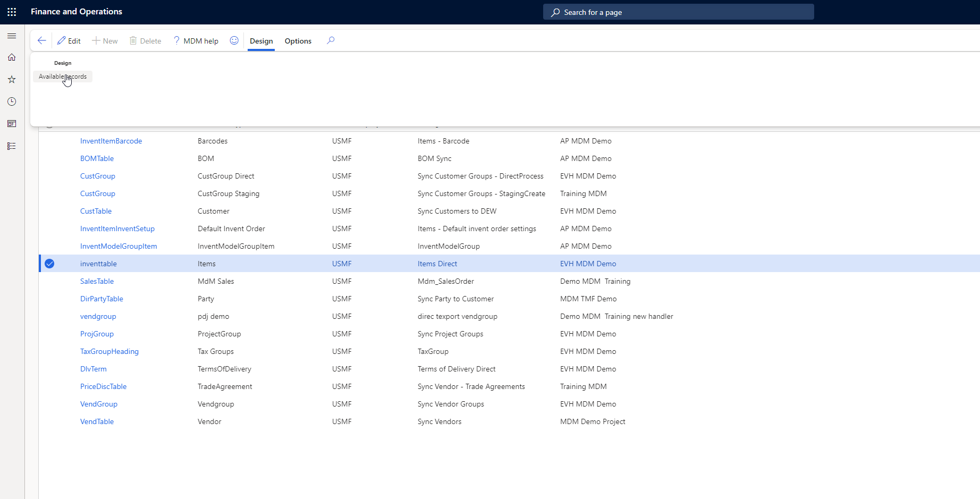Open the PriceDiscTable link

pos(104,386)
